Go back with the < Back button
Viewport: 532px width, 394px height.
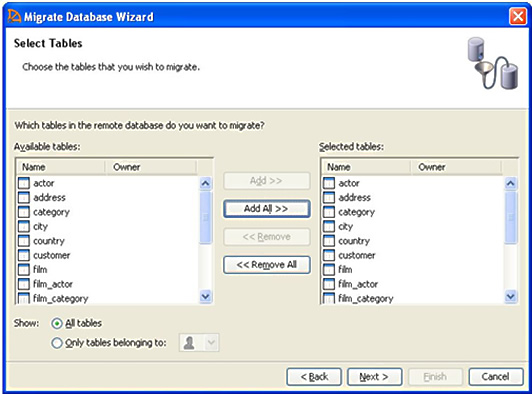point(314,377)
